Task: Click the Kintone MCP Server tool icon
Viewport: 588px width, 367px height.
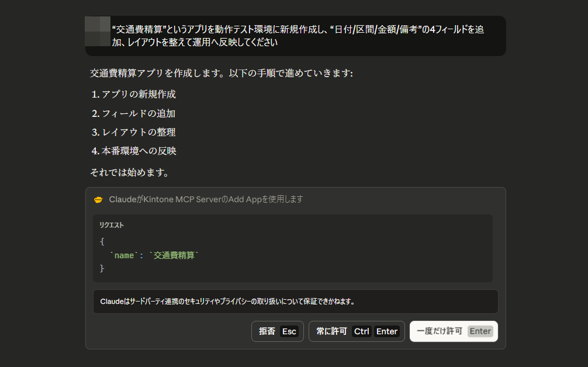Action: (98, 199)
